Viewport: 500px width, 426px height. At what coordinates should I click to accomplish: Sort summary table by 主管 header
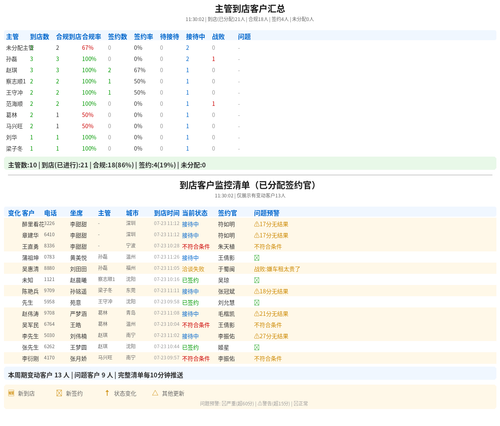(12, 37)
